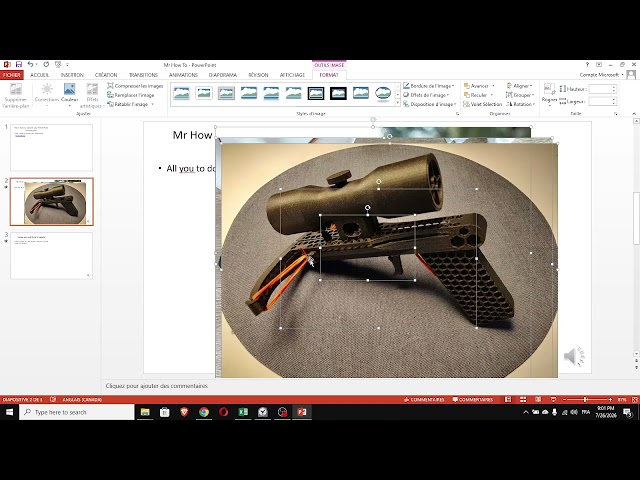Viewport: 640px width, 480px height.
Task: Open the FICHIER tab
Action: 12,75
